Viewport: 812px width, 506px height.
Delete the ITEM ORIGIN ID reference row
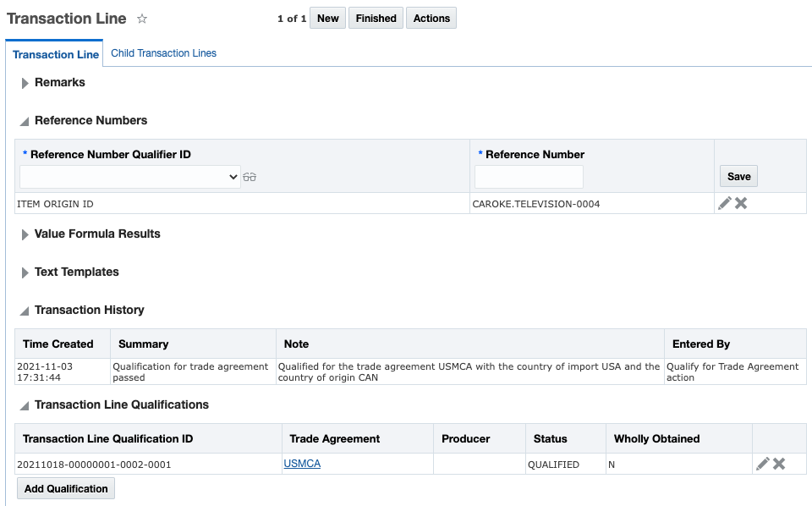pos(741,203)
